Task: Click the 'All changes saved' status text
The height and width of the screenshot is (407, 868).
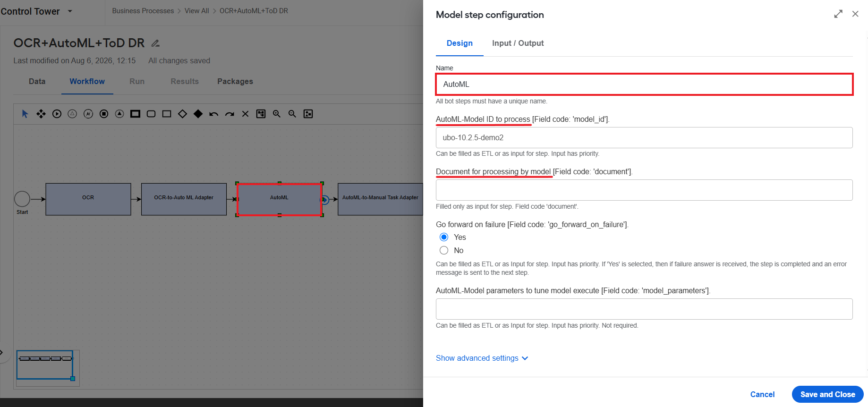Action: pos(179,60)
